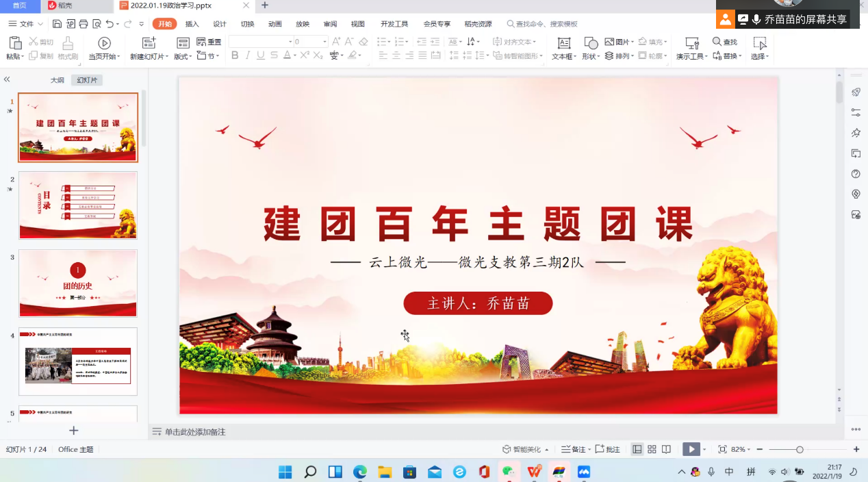Click the Shapes (形状) icon
The width and height of the screenshot is (868, 482).
pos(590,45)
